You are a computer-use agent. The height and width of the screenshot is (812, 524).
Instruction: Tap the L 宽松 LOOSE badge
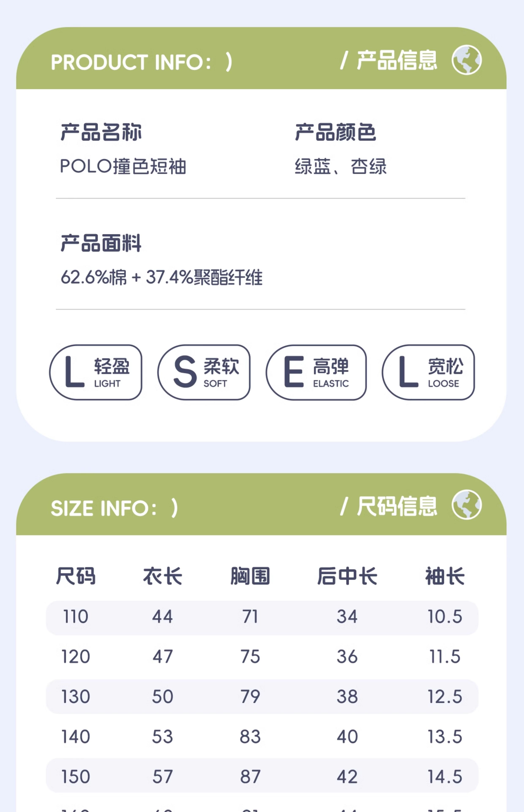(428, 372)
